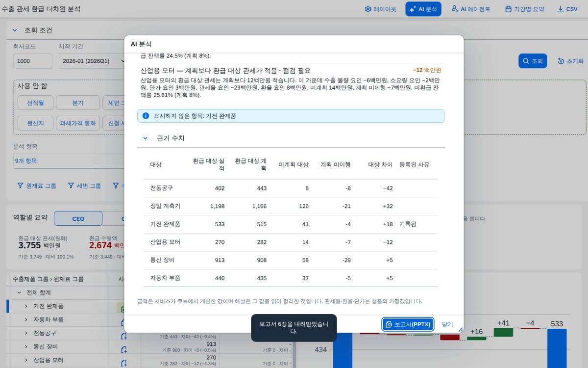Viewport: 588px width, 368px height.
Task: Close the AI 분석 dialog with 닫기
Action: coord(447,324)
